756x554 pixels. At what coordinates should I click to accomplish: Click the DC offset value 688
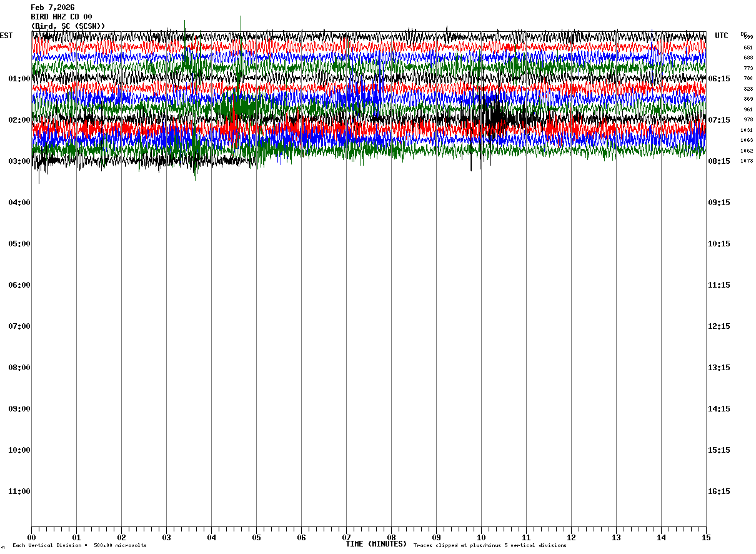coord(749,58)
